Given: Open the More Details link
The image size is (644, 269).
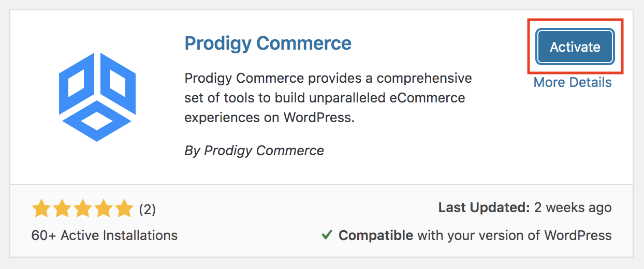Looking at the screenshot, I should coord(573,82).
